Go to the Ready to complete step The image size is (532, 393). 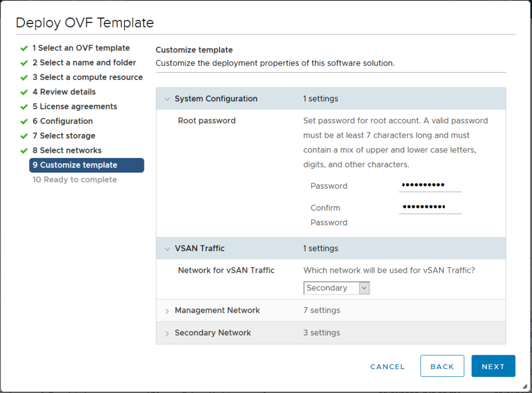click(x=74, y=179)
